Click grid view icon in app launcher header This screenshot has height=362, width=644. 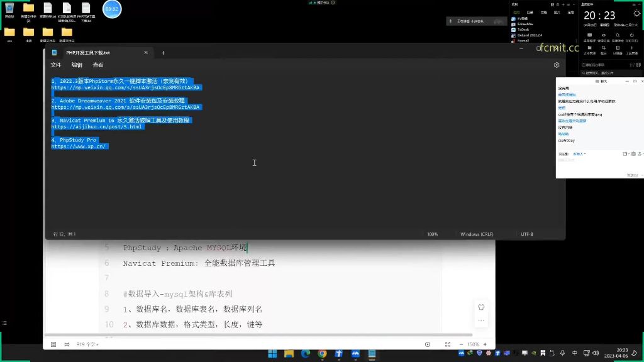(552, 4)
